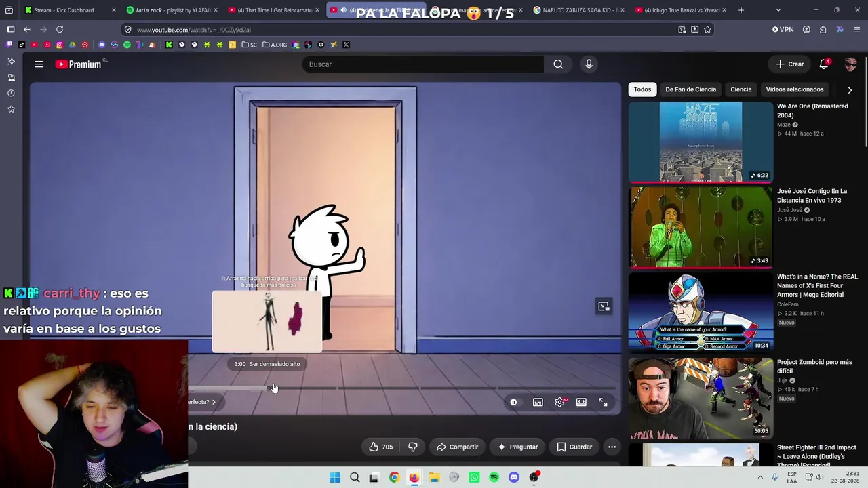Click the Compartir button
The height and width of the screenshot is (488, 868).
click(x=457, y=447)
